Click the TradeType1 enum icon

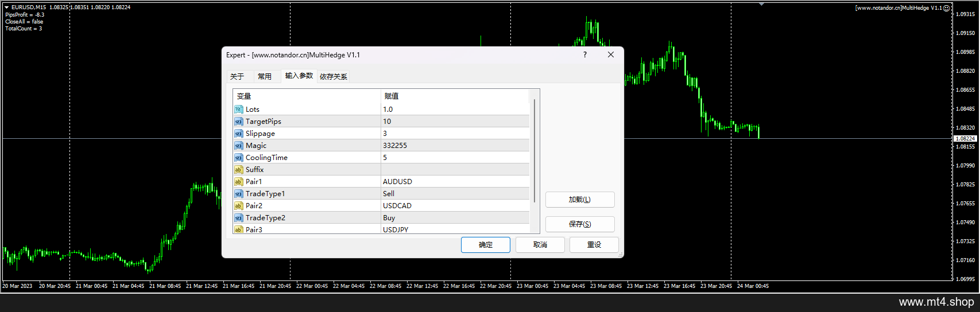pos(238,193)
